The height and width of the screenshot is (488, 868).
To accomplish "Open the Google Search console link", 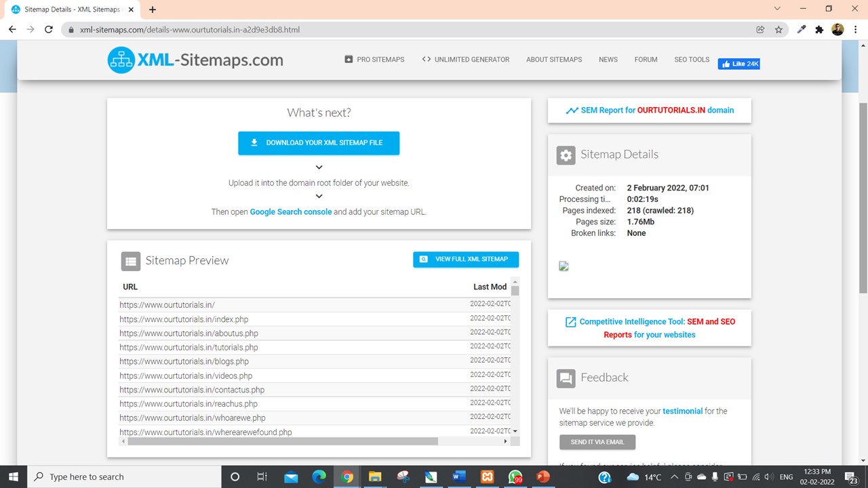I will tap(291, 211).
